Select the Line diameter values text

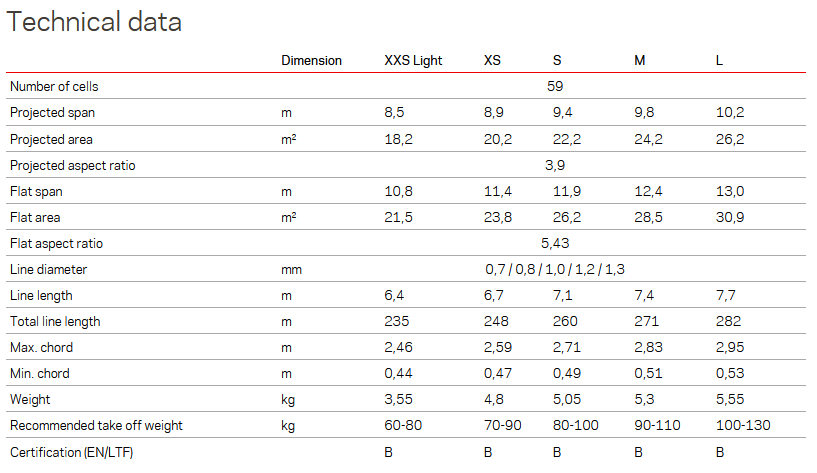(555, 269)
